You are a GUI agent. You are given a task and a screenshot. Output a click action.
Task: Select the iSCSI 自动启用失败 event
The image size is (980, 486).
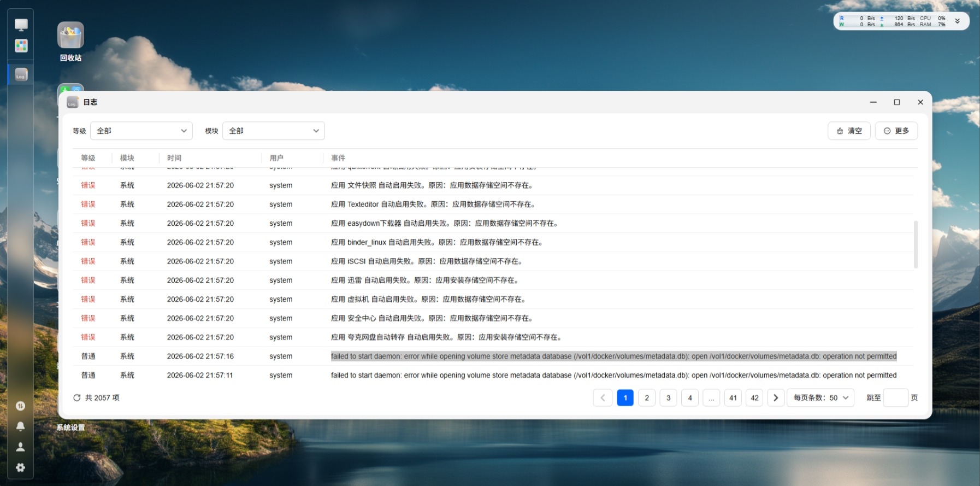click(x=427, y=261)
